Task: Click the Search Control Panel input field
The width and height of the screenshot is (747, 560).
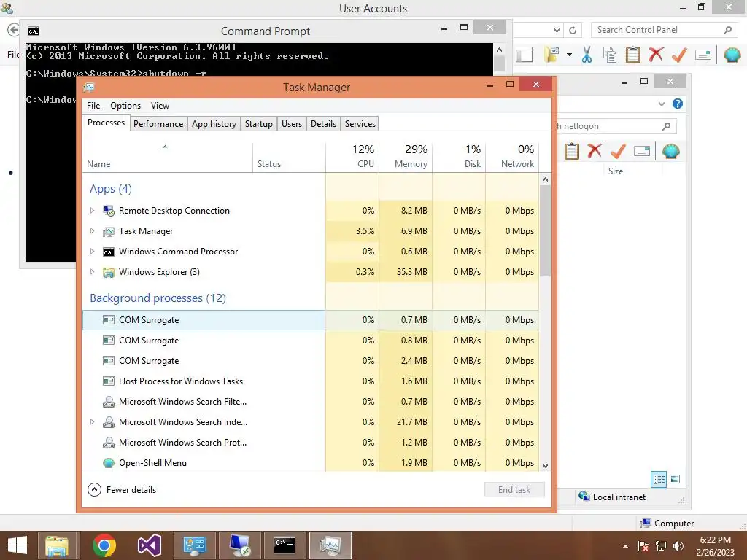Action: click(x=657, y=30)
